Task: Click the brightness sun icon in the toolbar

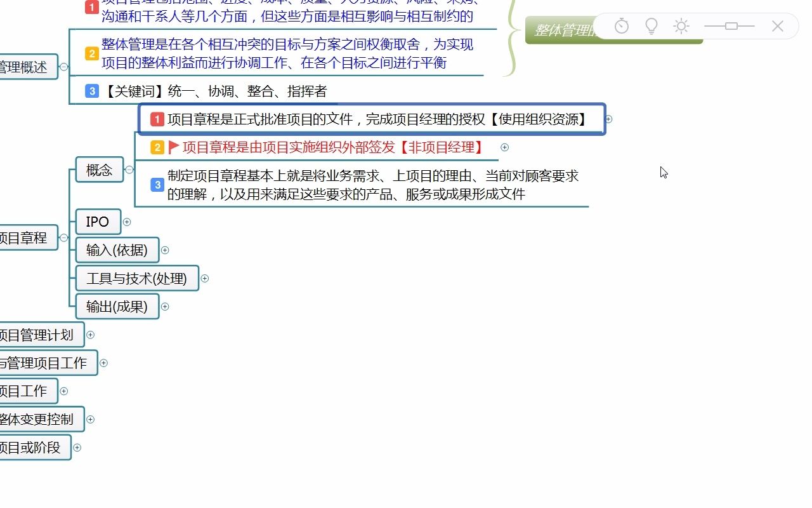Action: [681, 26]
